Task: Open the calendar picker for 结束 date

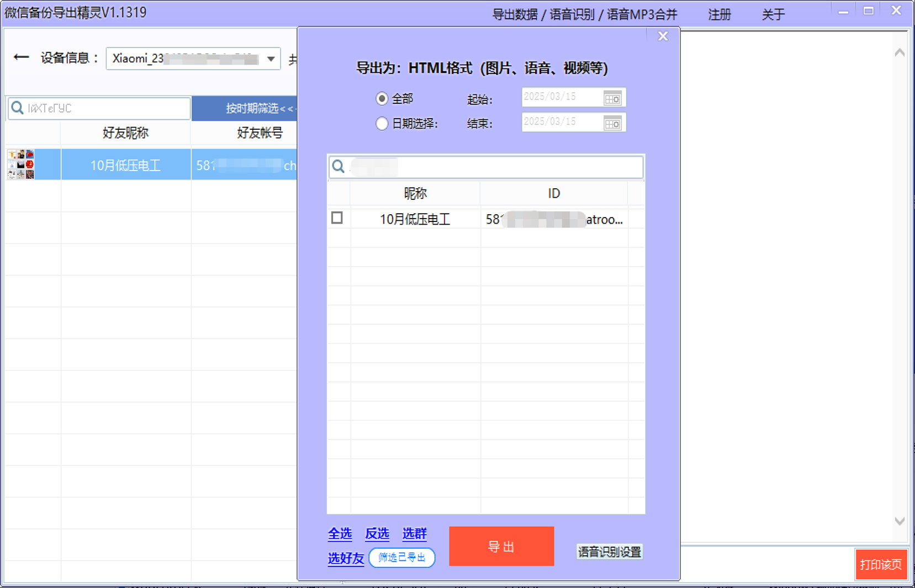Action: tap(612, 124)
